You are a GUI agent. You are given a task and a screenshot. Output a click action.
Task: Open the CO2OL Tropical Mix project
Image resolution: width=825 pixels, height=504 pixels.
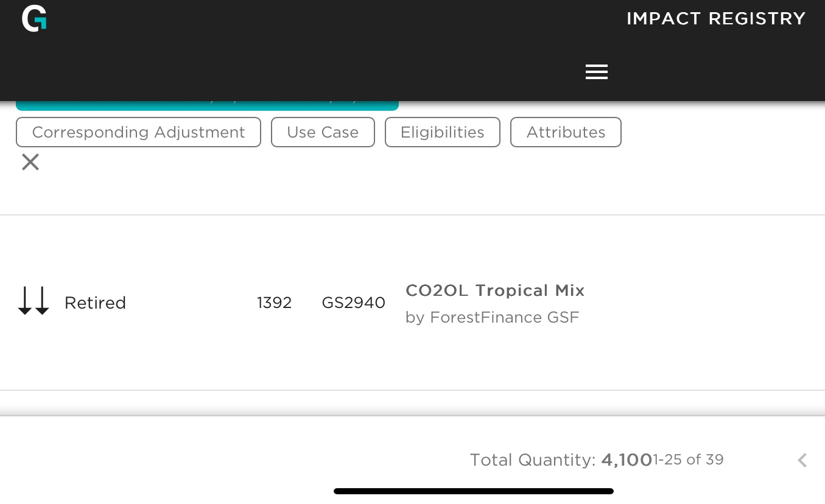[495, 290]
